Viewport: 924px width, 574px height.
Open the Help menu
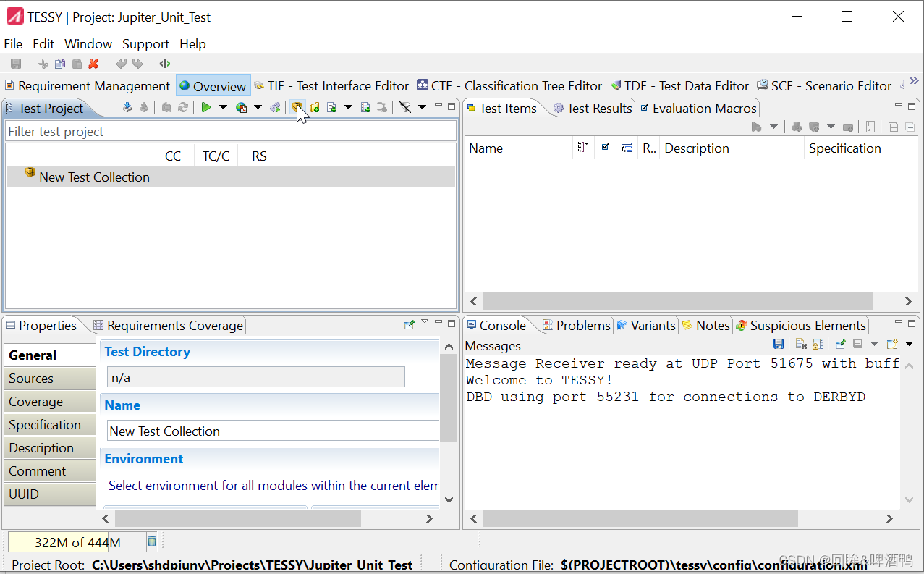[x=192, y=44]
